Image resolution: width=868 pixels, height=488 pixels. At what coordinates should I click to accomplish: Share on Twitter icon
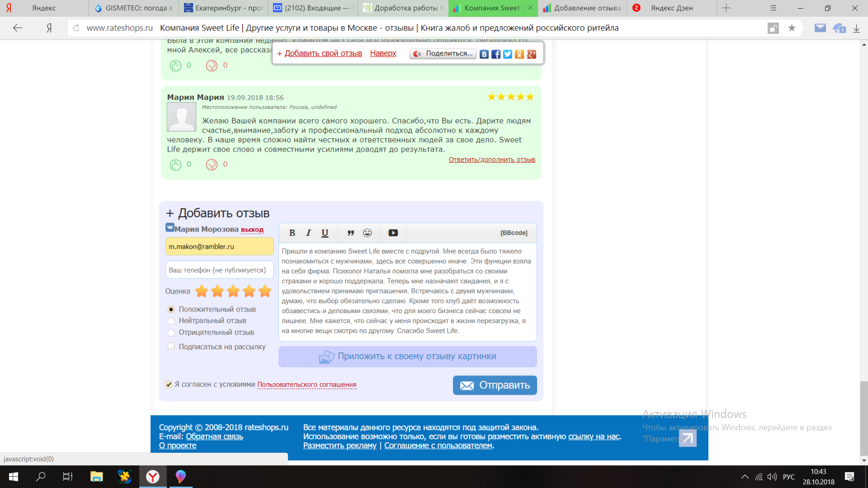coord(507,54)
